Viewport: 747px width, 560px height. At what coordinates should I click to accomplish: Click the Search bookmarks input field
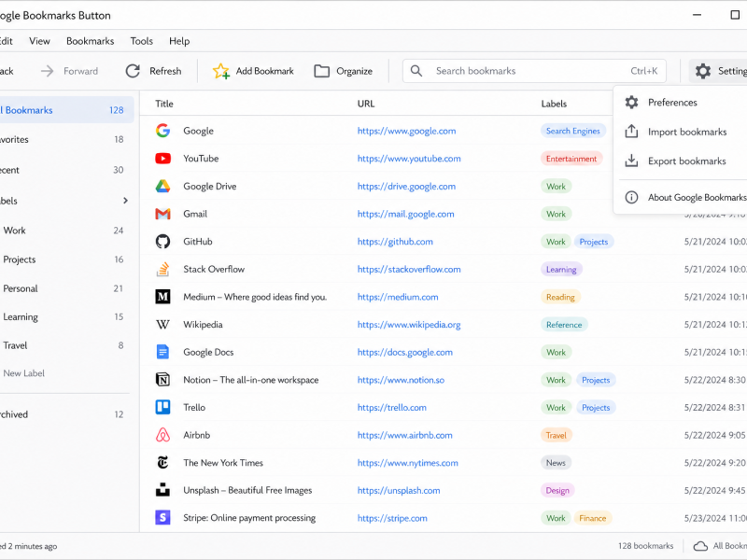(534, 71)
